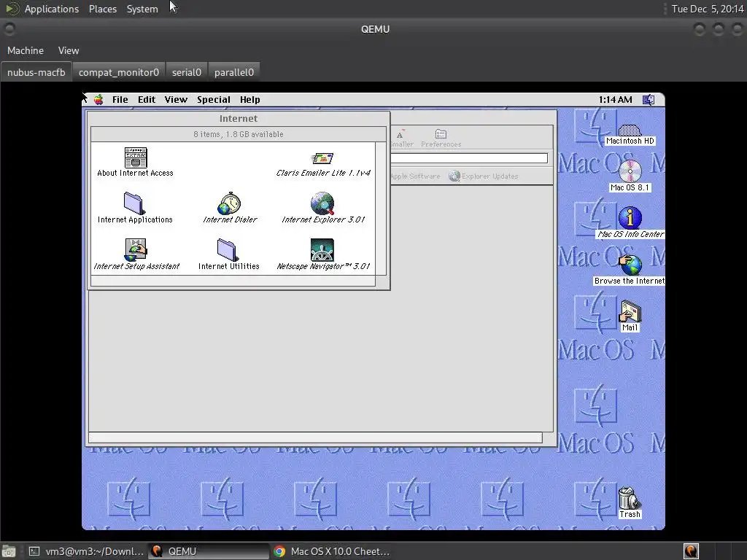
Task: Click the '8 items, 1.8 GB available' status text
Action: click(x=239, y=134)
